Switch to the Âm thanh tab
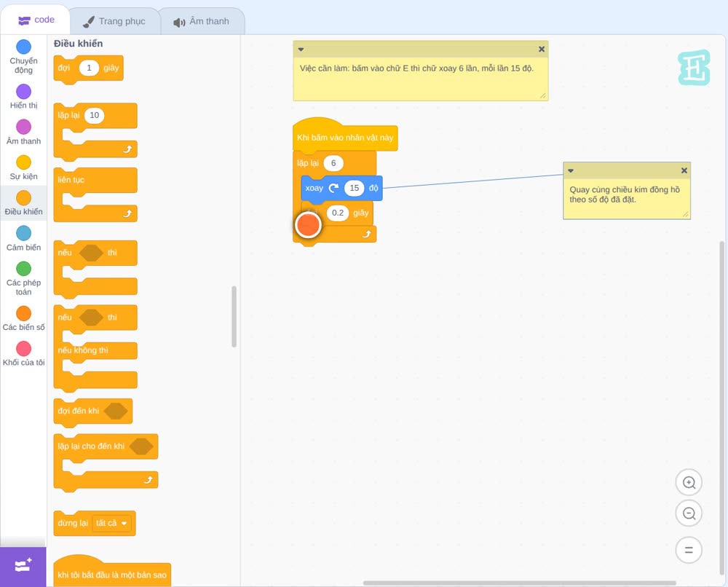This screenshot has width=728, height=587. coord(202,21)
